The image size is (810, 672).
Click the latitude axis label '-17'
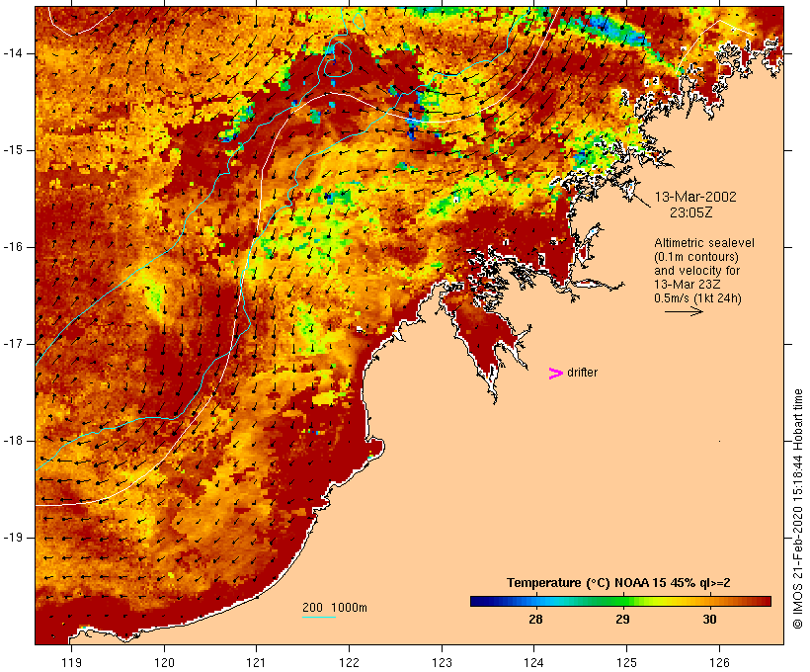tap(12, 344)
